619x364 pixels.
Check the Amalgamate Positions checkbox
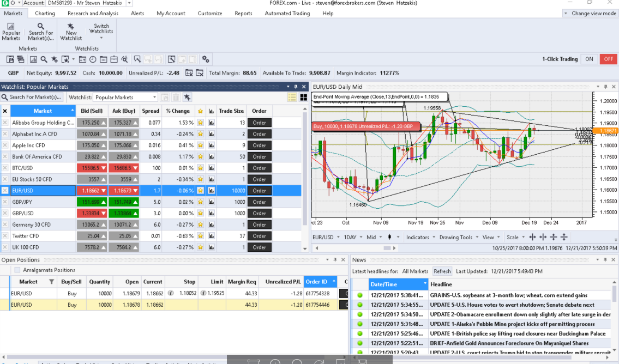pyautogui.click(x=17, y=270)
